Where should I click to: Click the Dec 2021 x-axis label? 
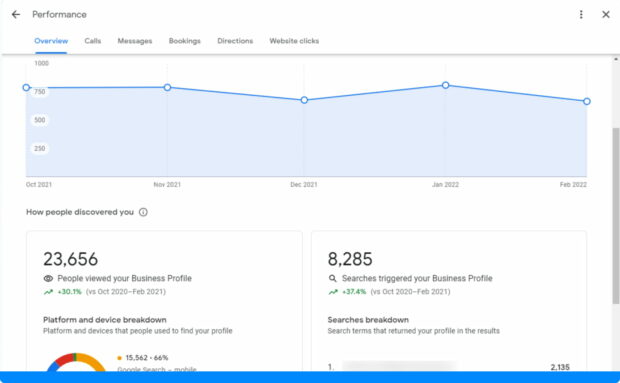pos(304,185)
